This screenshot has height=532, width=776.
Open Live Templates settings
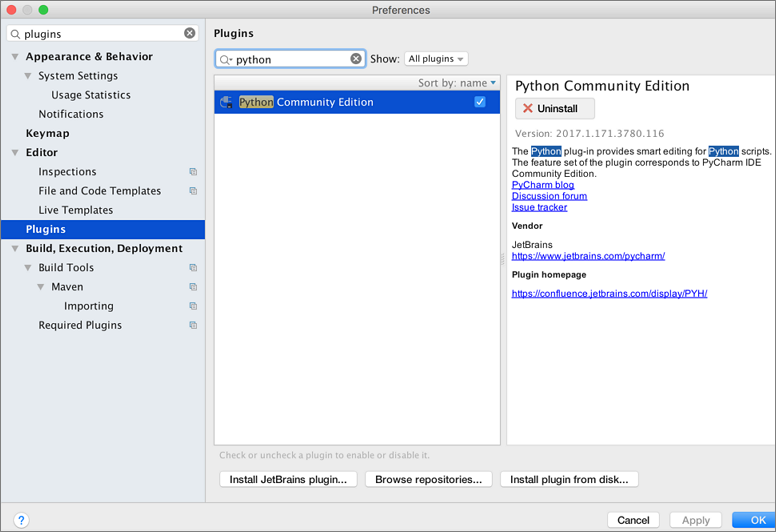[76, 210]
